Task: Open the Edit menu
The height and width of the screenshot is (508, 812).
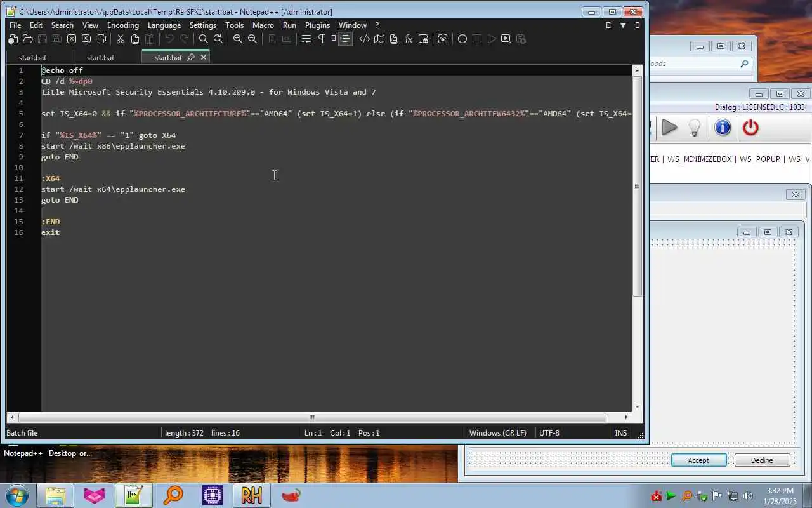Action: pyautogui.click(x=36, y=25)
